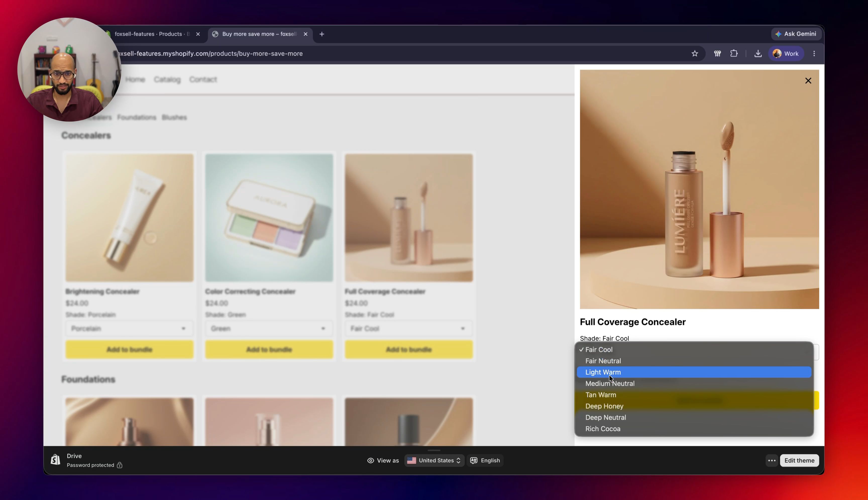Pick the Rich Cocoa shade
This screenshot has width=868, height=500.
tap(694, 429)
